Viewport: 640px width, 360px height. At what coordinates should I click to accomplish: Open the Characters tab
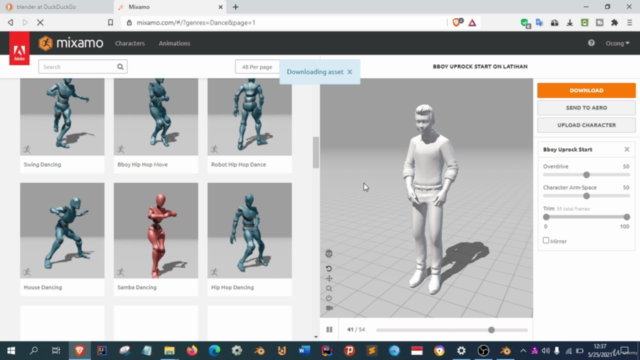coord(130,43)
